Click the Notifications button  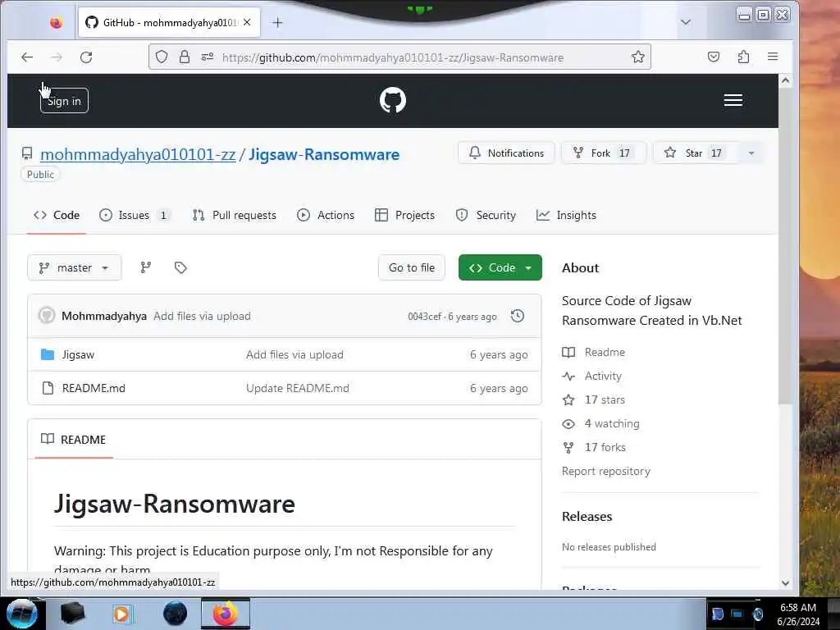pyautogui.click(x=506, y=153)
